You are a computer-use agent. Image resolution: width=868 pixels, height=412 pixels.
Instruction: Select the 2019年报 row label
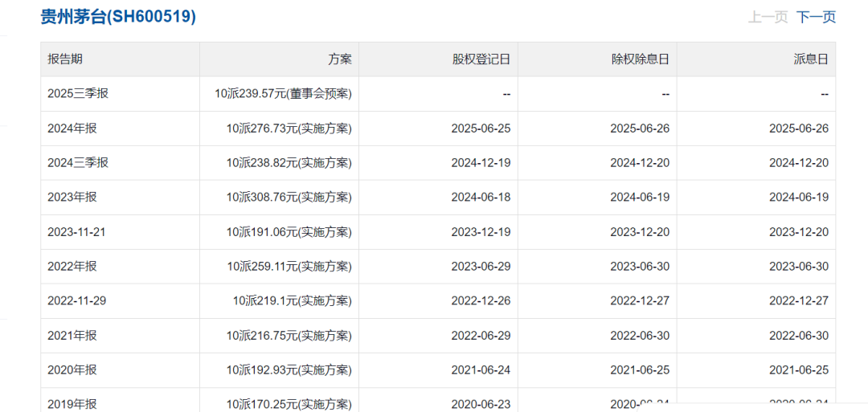coord(72,404)
